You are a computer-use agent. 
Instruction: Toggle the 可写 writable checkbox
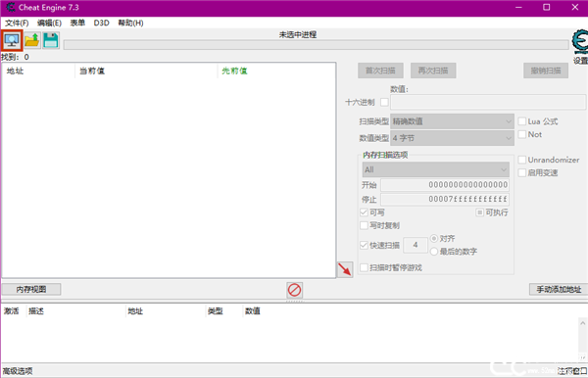364,213
